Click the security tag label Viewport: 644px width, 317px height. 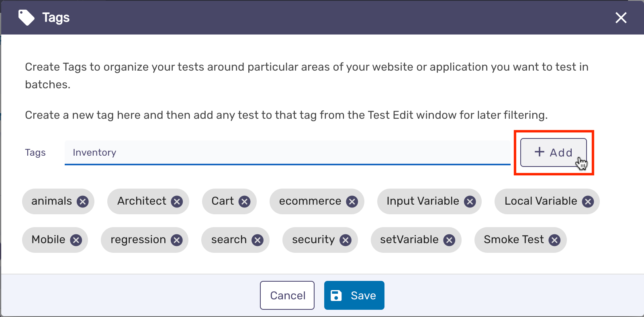pyautogui.click(x=313, y=240)
